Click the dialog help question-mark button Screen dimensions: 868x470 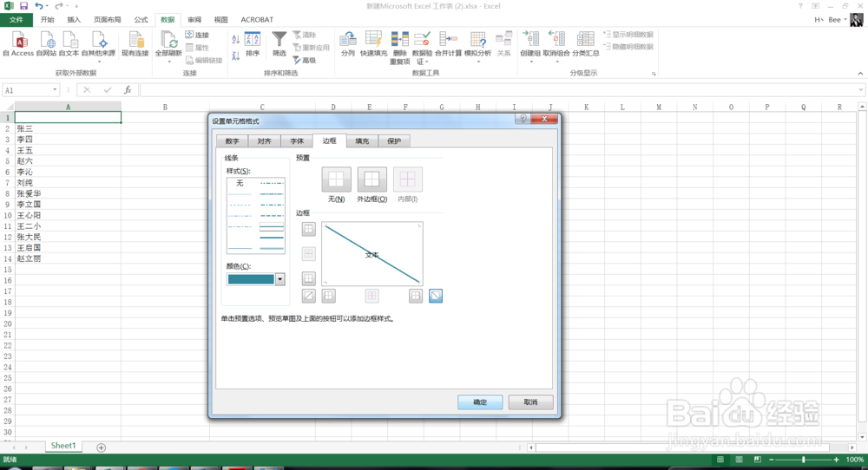pyautogui.click(x=523, y=119)
